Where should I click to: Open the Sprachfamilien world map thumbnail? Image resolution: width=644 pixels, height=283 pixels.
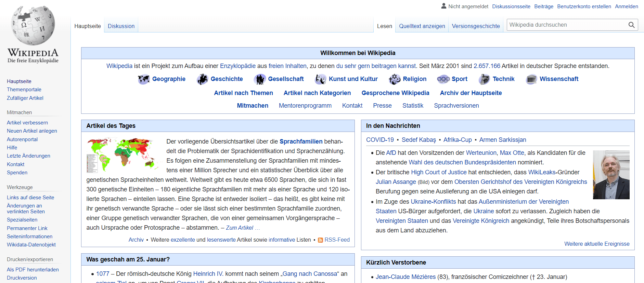pos(123,155)
